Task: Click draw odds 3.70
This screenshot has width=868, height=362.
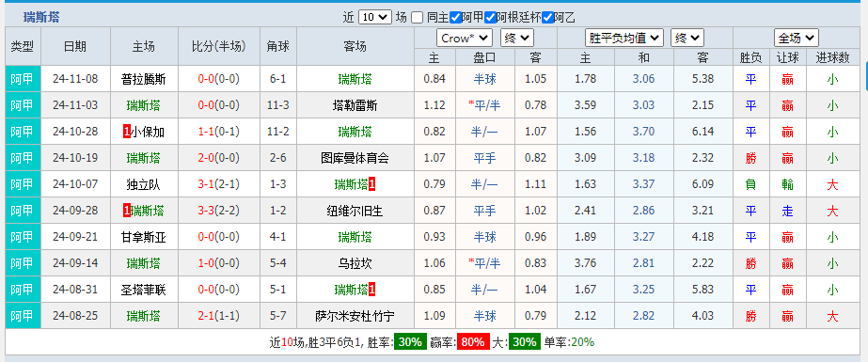Action: click(x=643, y=132)
